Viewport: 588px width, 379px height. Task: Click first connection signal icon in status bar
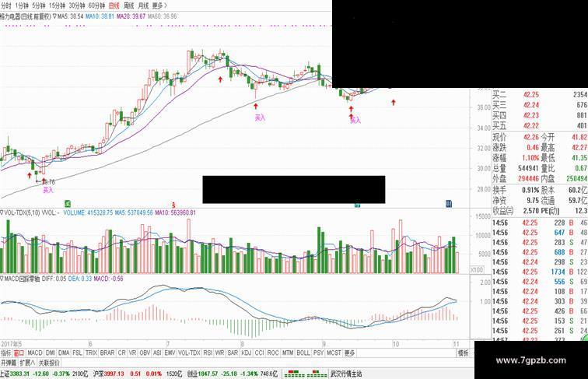[295, 374]
